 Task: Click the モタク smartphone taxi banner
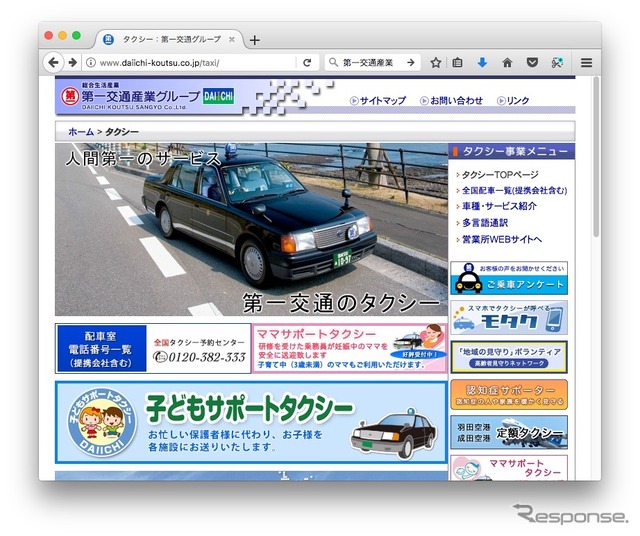[509, 318]
